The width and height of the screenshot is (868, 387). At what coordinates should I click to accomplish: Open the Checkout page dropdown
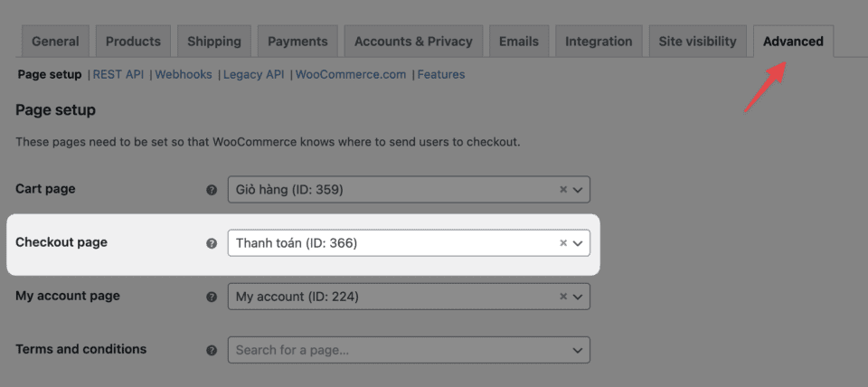578,243
